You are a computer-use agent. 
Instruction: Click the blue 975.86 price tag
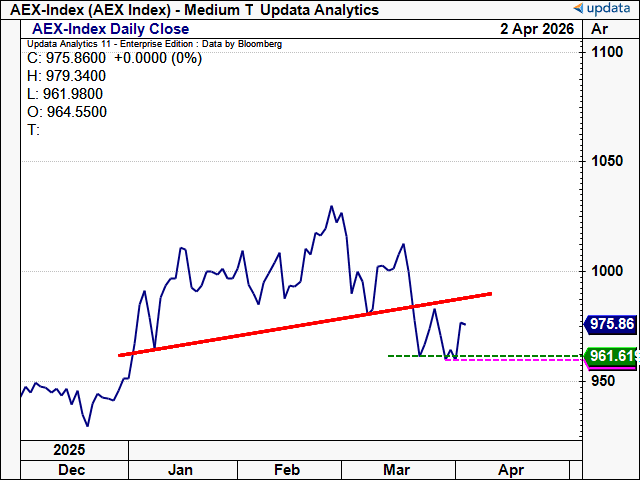(x=609, y=325)
